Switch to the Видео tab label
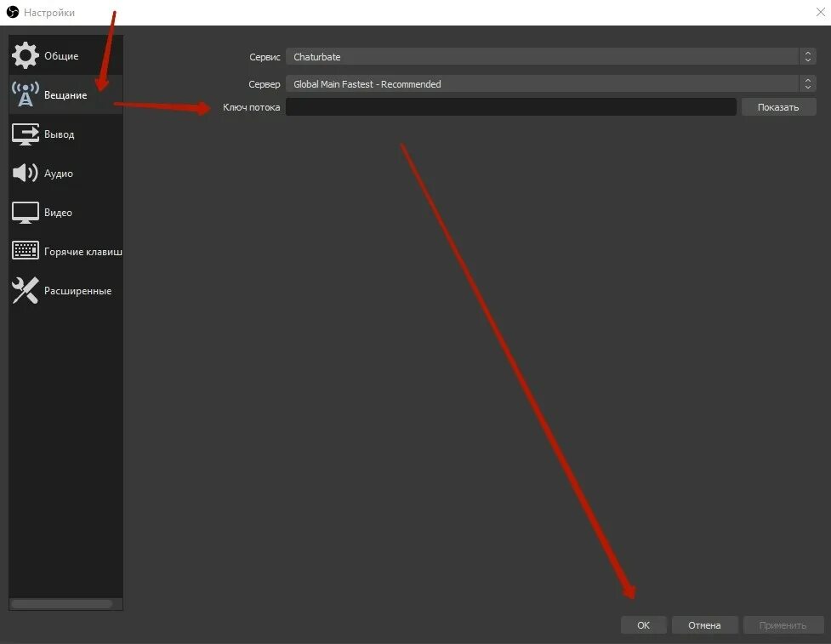Image resolution: width=831 pixels, height=644 pixels. point(58,213)
